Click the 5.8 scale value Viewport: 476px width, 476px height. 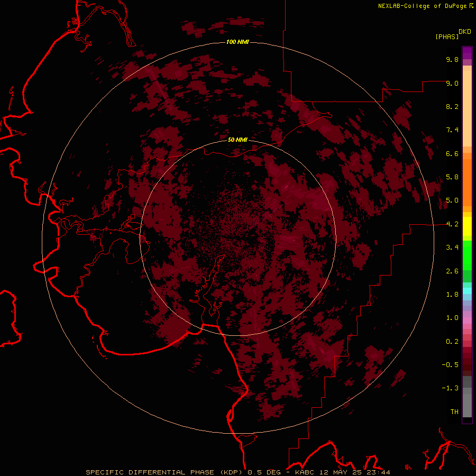coord(452,177)
